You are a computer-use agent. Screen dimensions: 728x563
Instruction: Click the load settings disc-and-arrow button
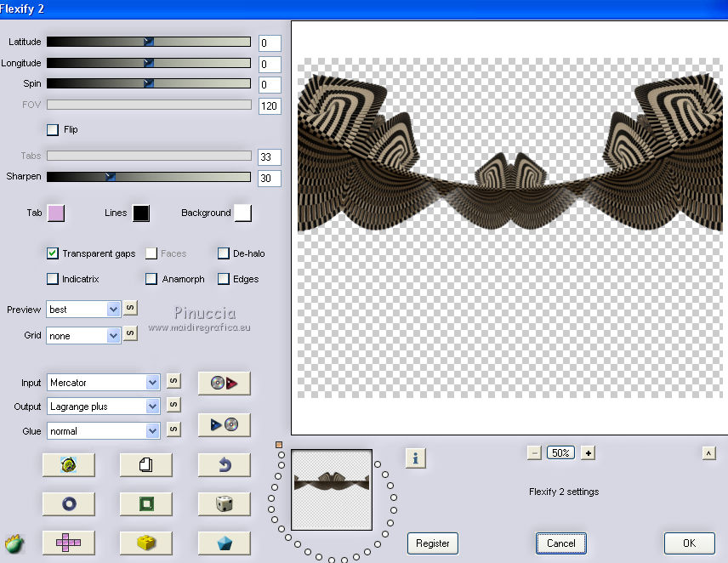point(224,383)
